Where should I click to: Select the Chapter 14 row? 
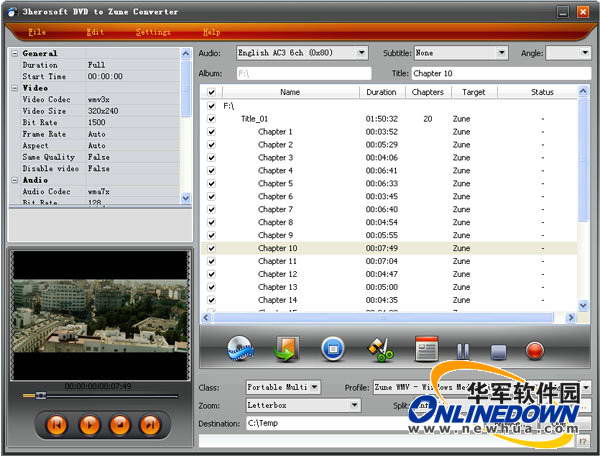tap(389, 300)
